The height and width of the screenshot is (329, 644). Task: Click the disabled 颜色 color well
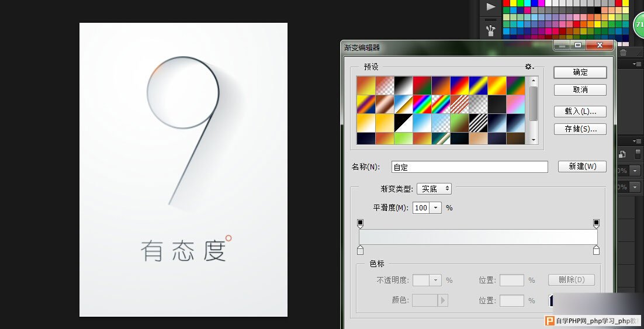click(425, 300)
